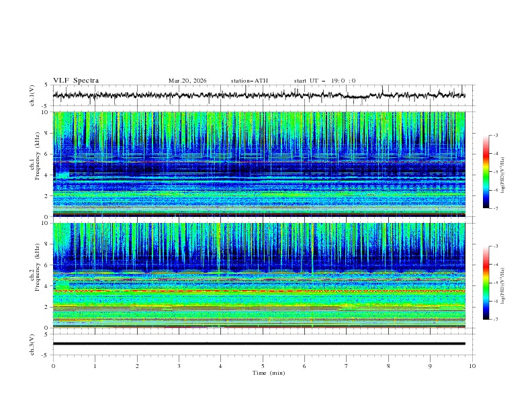Click the '7' tick on time axis
Viewport: 532px width, 411px height.
point(347,366)
